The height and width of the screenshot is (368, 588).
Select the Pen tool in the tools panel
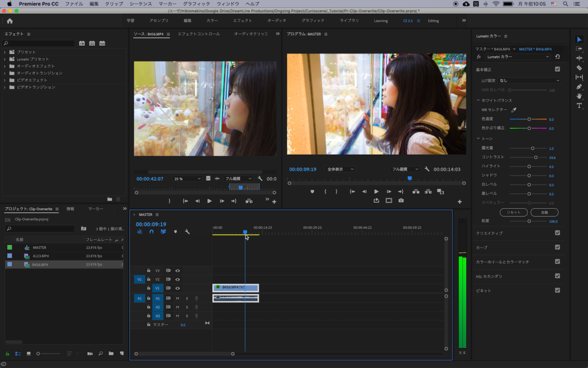579,87
